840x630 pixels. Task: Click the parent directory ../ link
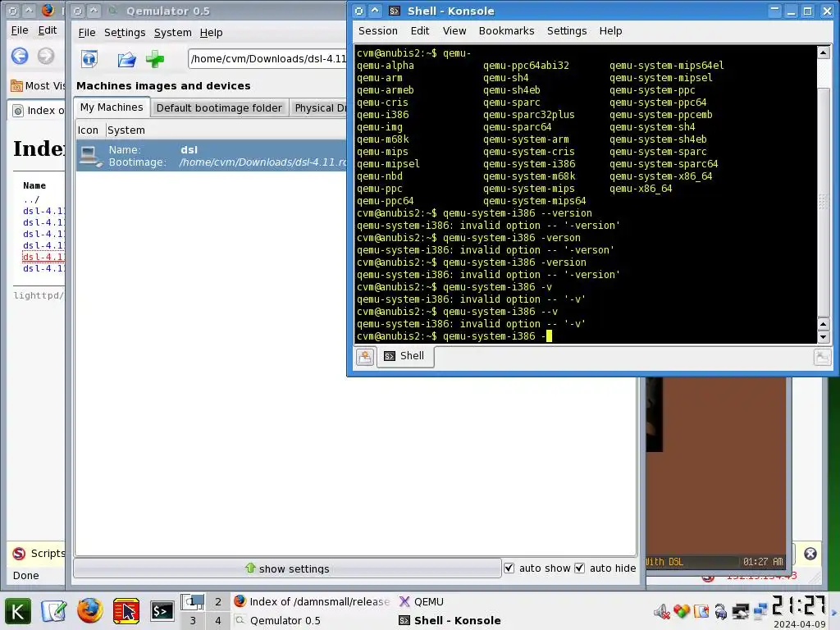[31, 199]
